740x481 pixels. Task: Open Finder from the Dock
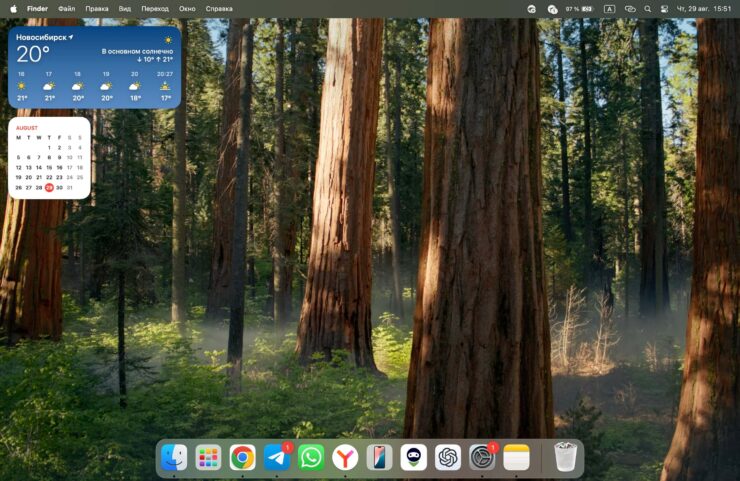(174, 457)
